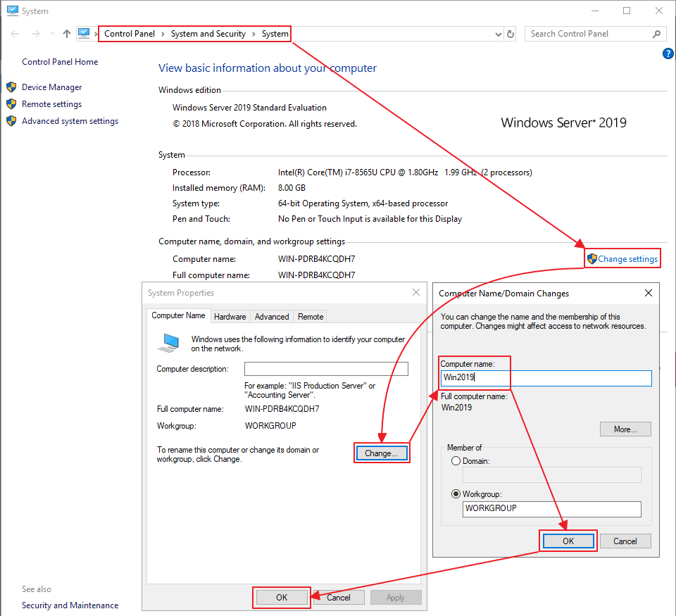Click OK in Computer Name/Domain Changes
The width and height of the screenshot is (676, 616).
pyautogui.click(x=568, y=541)
